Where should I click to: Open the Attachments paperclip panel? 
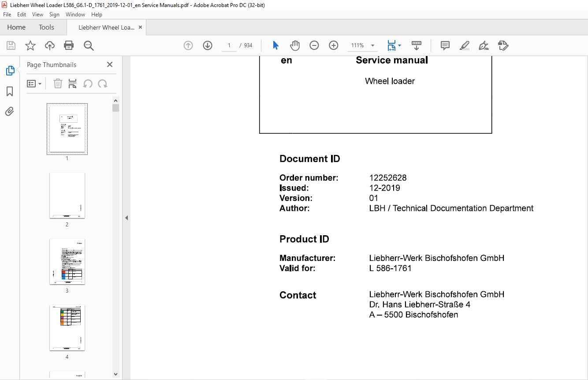point(10,111)
